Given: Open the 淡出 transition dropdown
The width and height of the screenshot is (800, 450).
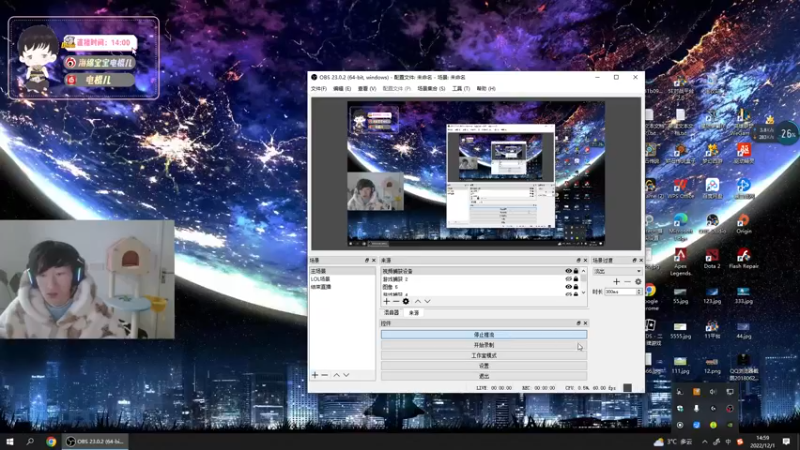Looking at the screenshot, I should coord(617,271).
